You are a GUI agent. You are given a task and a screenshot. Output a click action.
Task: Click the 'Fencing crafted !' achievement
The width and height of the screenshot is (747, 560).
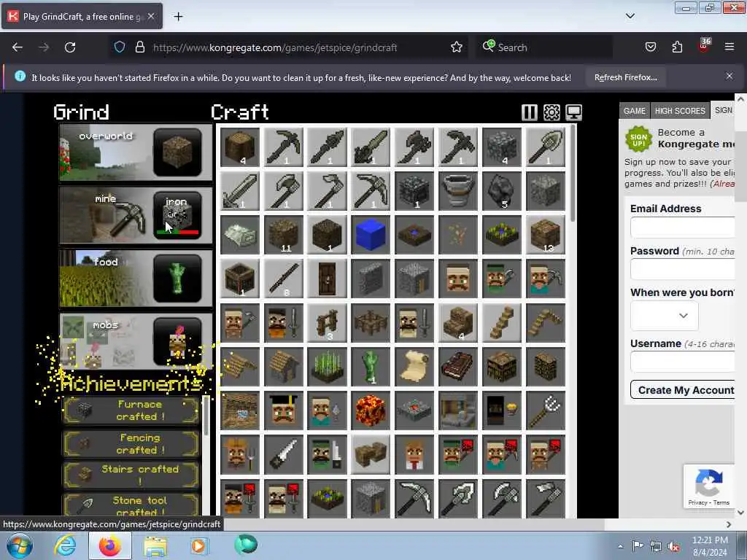coord(131,443)
